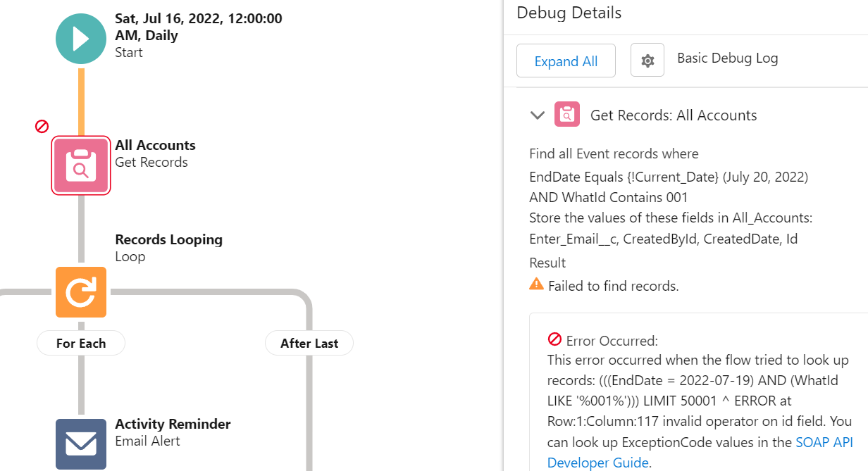Click the Error Occurred prohibition icon

[x=555, y=339]
